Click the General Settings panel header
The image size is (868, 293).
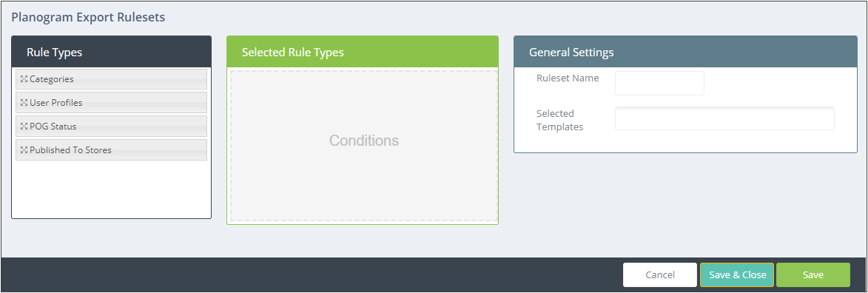(685, 52)
